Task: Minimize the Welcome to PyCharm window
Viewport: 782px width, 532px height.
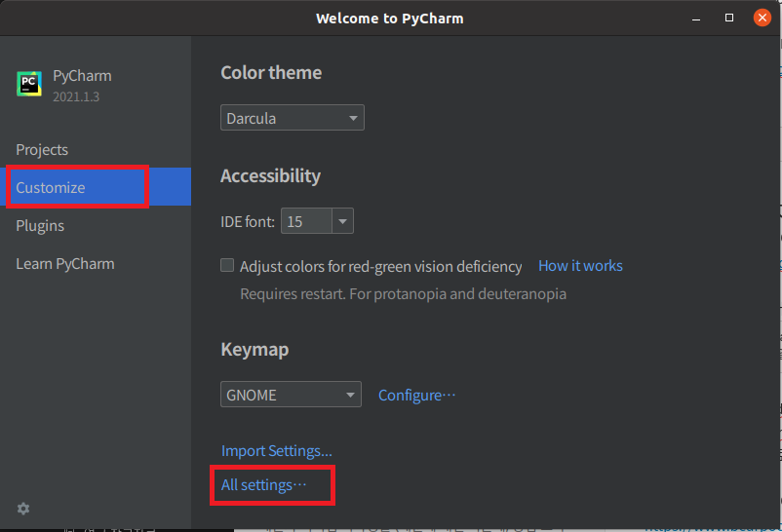Action: 696,19
